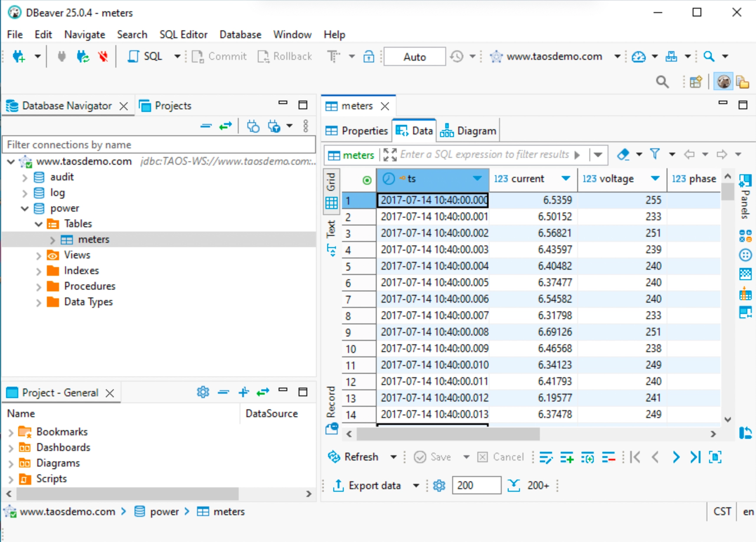The width and height of the screenshot is (756, 542).
Task: Click the filter funnel icon in data toolbar
Action: [x=654, y=154]
